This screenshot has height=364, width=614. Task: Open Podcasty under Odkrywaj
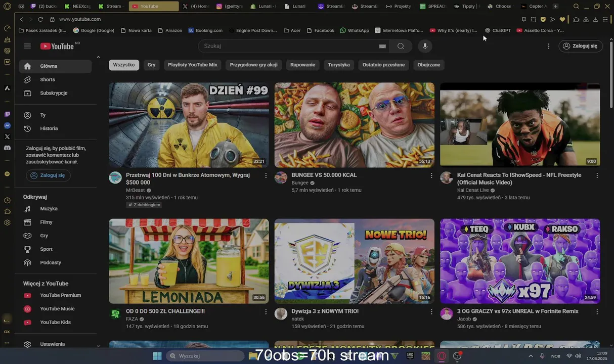click(55, 262)
